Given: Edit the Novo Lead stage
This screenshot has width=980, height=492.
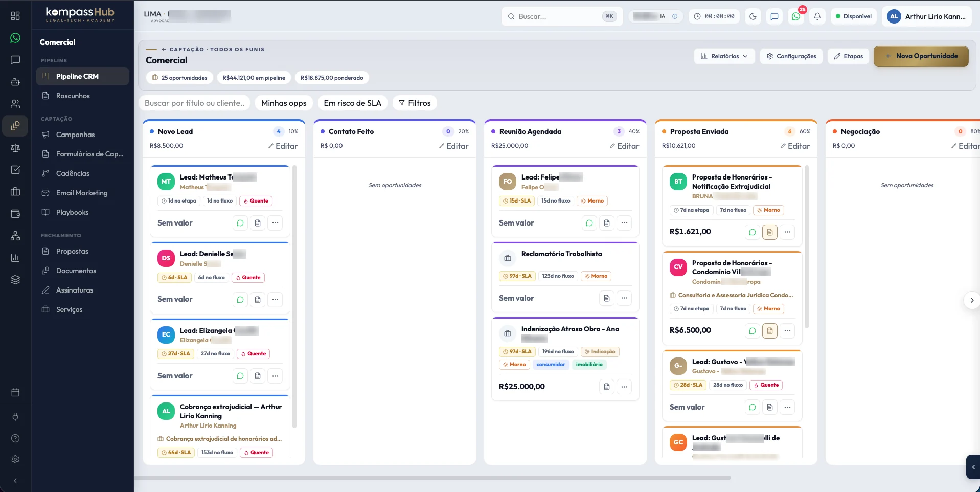Looking at the screenshot, I should [x=283, y=146].
